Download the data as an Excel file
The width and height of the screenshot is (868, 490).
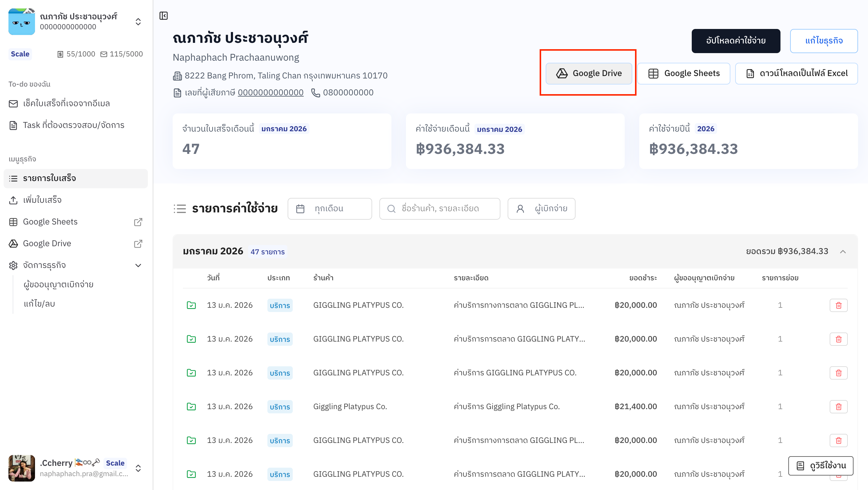(796, 73)
